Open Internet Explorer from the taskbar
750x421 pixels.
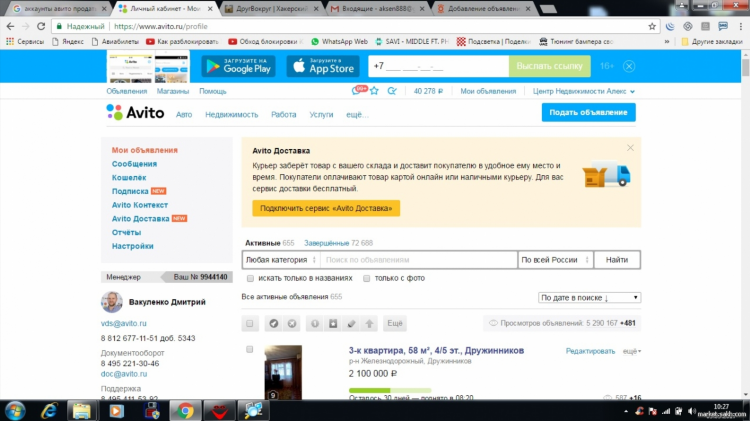(x=49, y=410)
